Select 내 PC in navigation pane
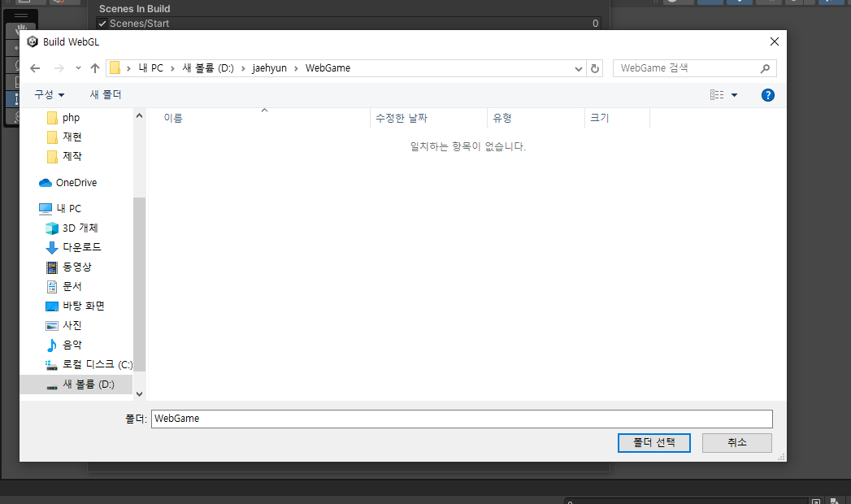 (68, 209)
